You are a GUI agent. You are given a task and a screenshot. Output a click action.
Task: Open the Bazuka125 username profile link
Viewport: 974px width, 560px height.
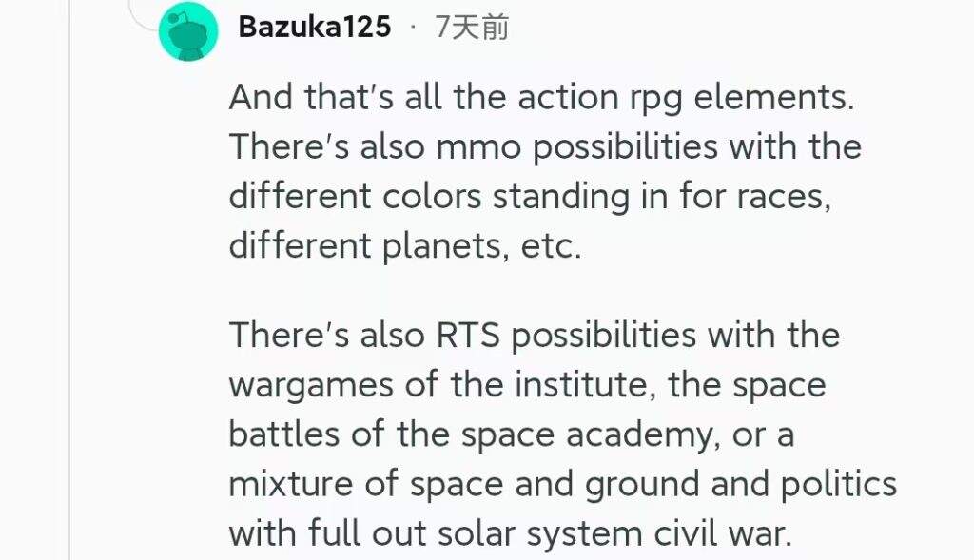click(314, 28)
